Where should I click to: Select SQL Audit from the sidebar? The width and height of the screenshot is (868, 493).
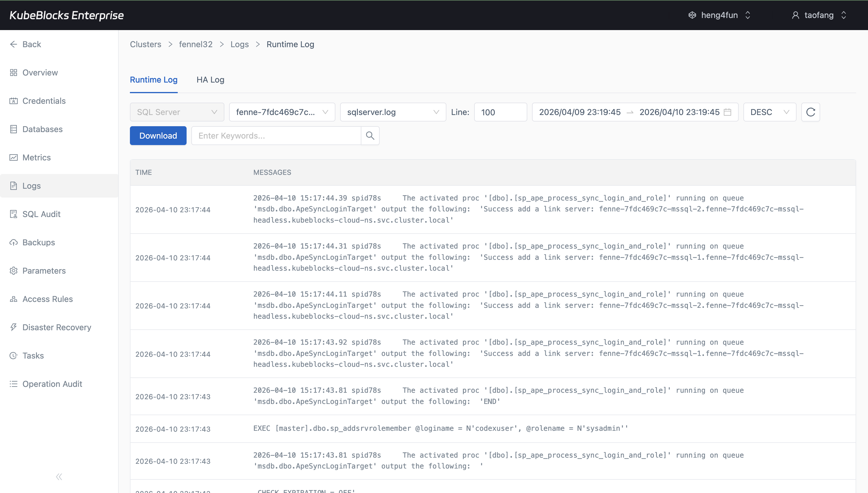[41, 214]
